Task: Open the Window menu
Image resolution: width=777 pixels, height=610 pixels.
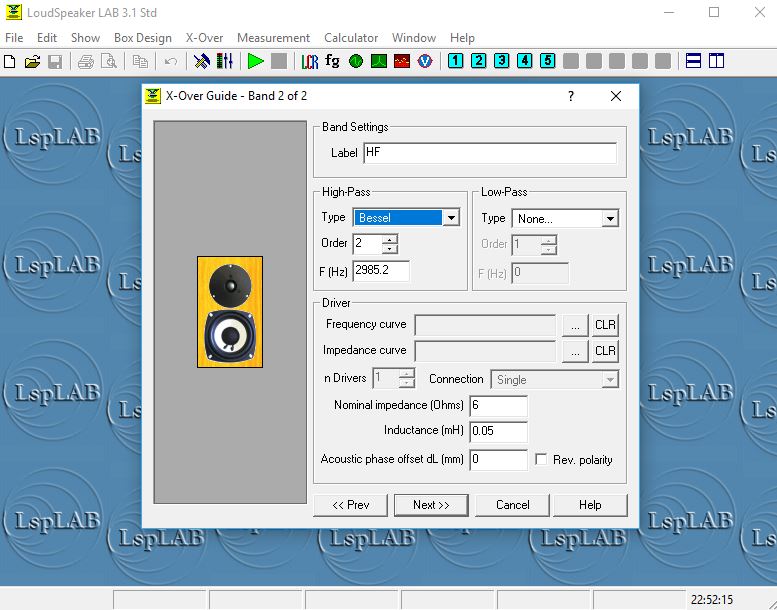Action: (x=414, y=38)
